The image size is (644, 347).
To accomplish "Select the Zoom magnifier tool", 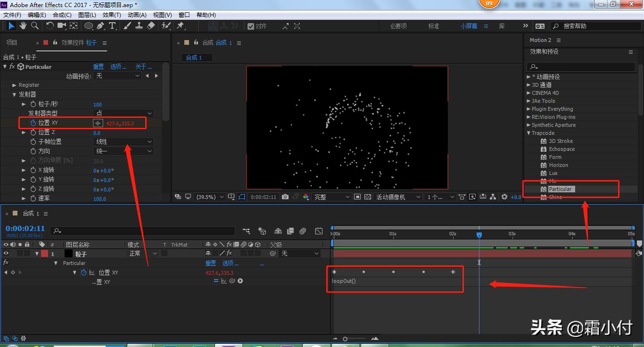I will pos(34,26).
